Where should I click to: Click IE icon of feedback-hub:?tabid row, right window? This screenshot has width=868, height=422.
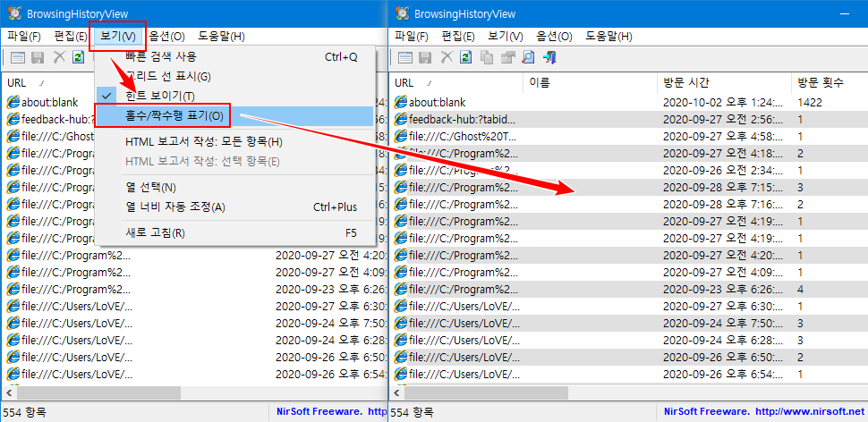[401, 119]
